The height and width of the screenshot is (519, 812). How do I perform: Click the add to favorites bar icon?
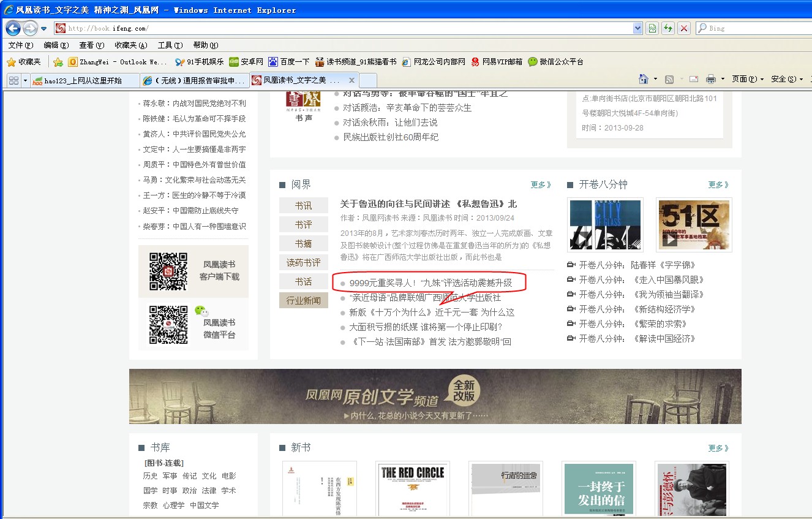58,62
